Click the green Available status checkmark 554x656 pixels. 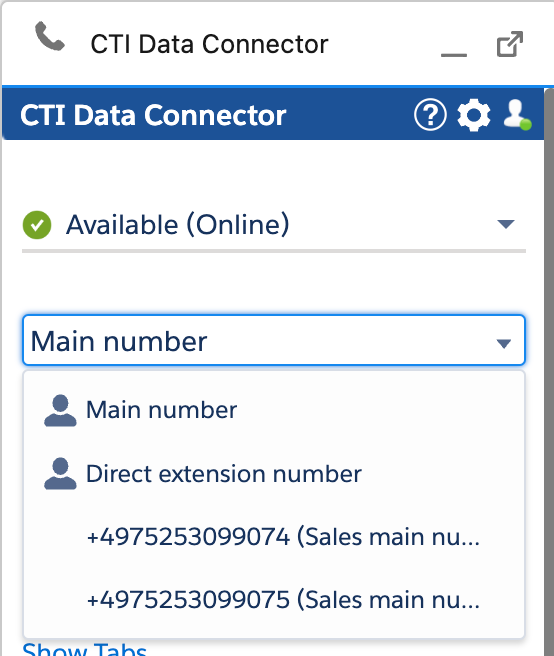(37, 225)
